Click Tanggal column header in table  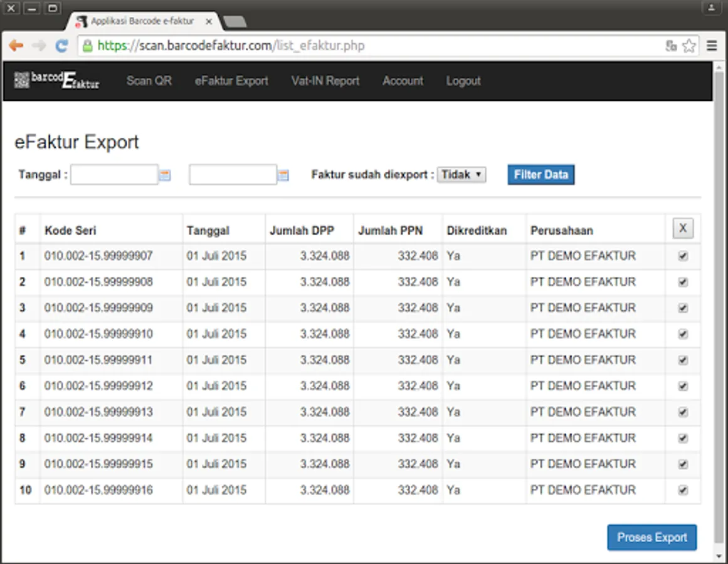pos(208,231)
